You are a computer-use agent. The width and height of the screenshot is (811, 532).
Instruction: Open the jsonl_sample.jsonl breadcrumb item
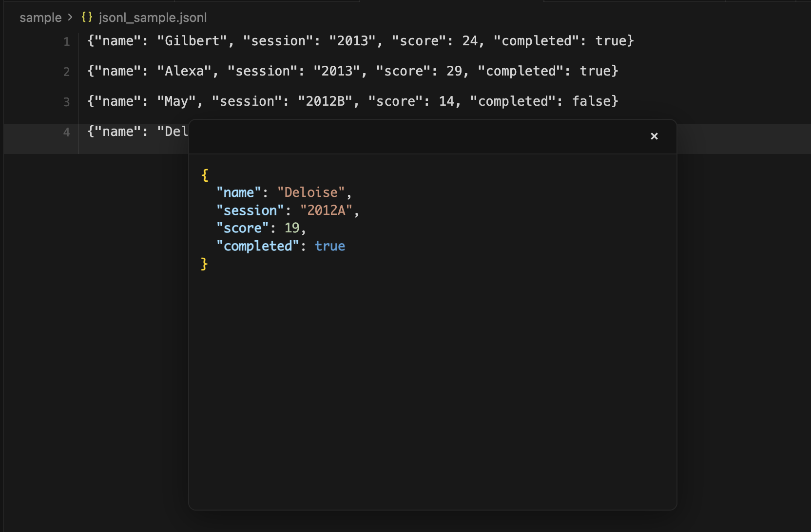point(153,17)
